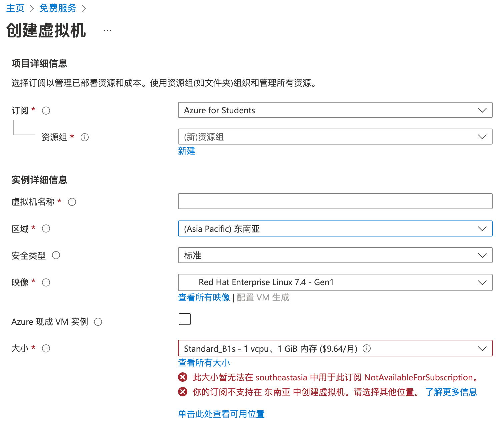Click the 虚拟机名称 text field
This screenshot has width=504, height=429.
pos(335,201)
